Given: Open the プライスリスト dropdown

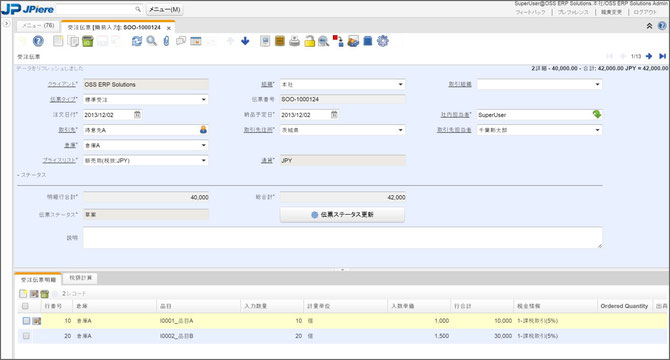Looking at the screenshot, I should (x=204, y=161).
